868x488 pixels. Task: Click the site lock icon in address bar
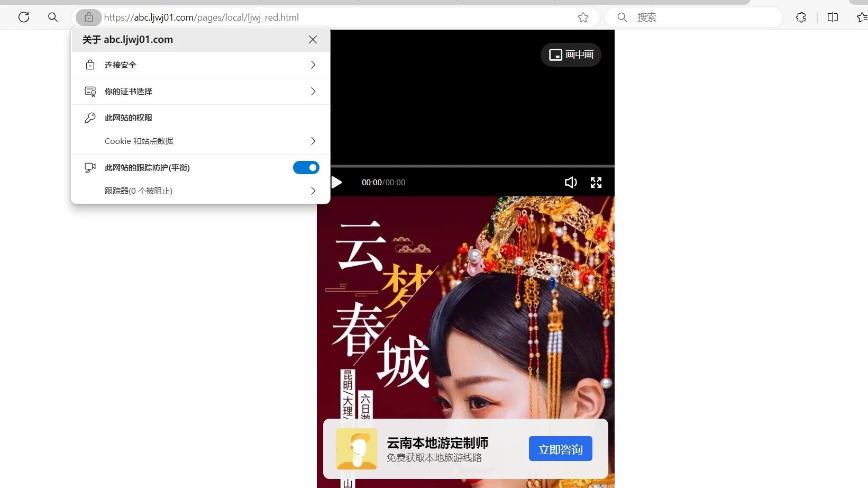point(89,17)
